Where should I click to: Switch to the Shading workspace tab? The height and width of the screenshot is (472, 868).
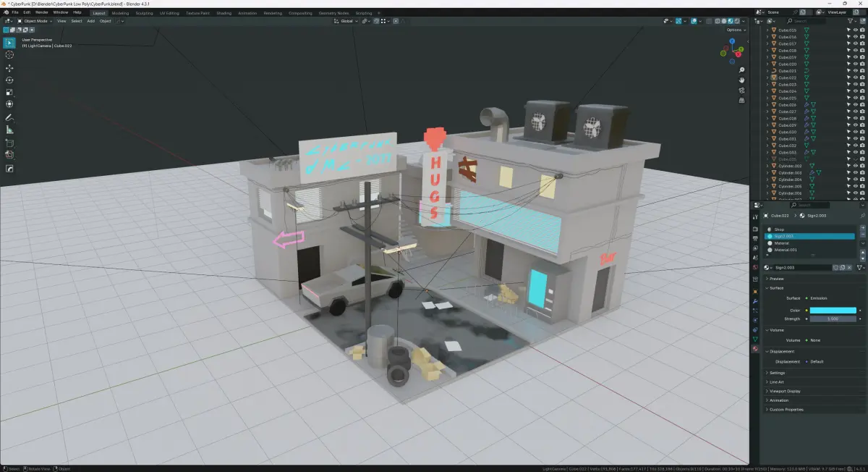pos(224,13)
